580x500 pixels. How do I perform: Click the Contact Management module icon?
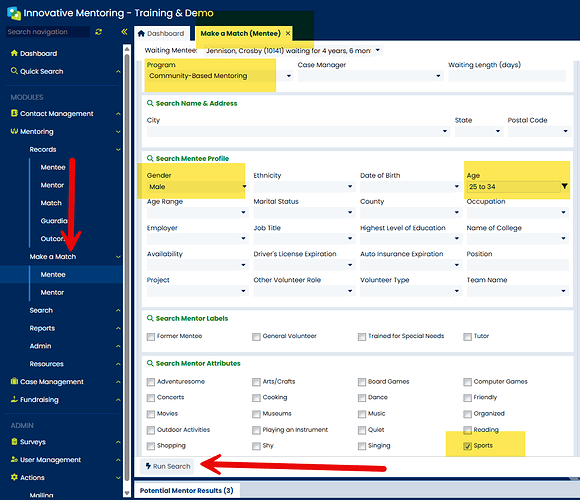[14, 113]
